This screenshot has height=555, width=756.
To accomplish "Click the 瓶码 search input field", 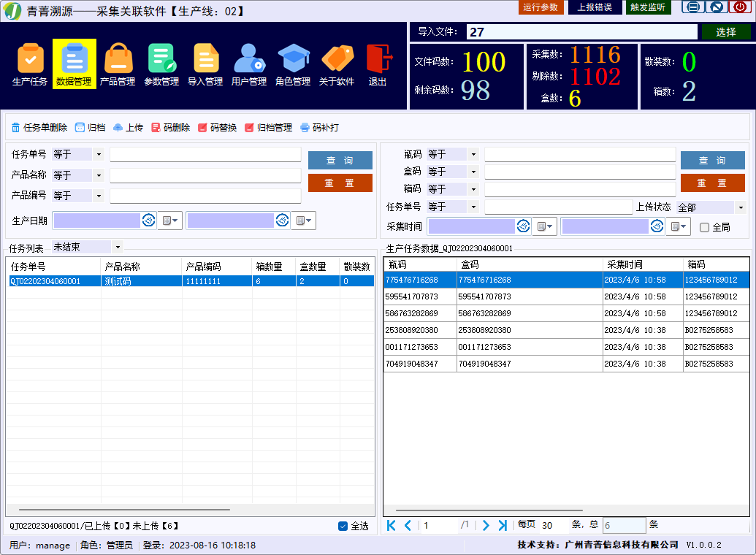I will [x=580, y=155].
